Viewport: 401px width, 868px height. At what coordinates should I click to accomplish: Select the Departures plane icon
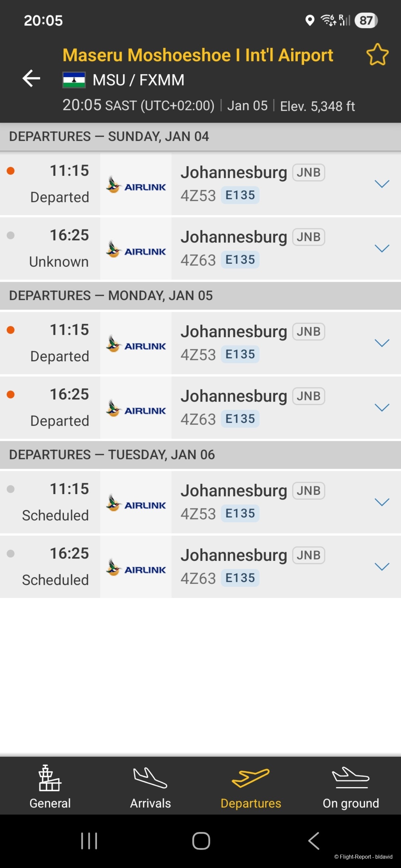(x=251, y=779)
